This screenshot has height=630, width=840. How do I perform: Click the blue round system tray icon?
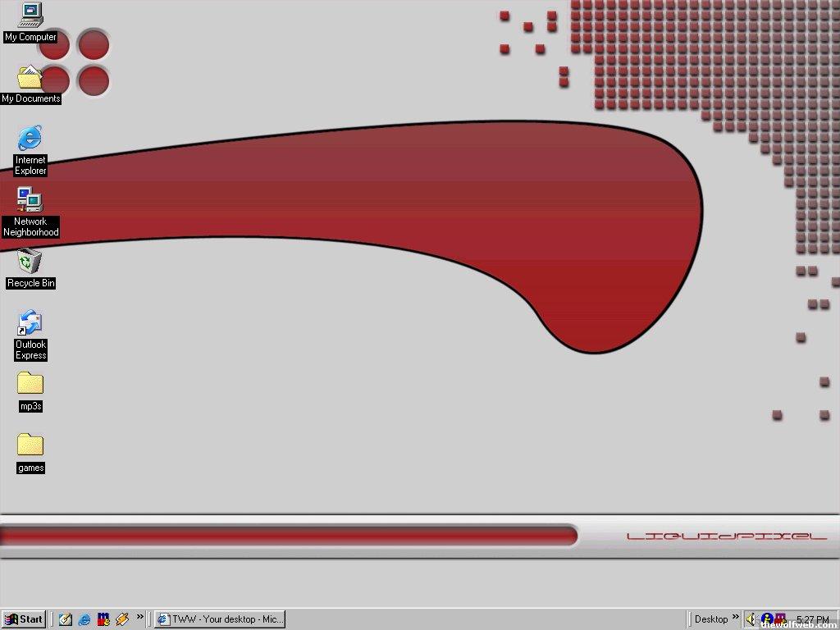tap(766, 619)
